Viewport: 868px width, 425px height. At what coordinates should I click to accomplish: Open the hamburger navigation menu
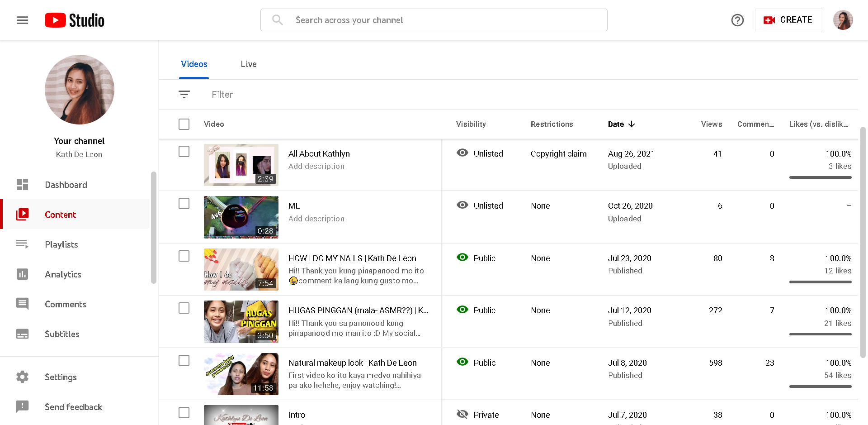[x=23, y=20]
